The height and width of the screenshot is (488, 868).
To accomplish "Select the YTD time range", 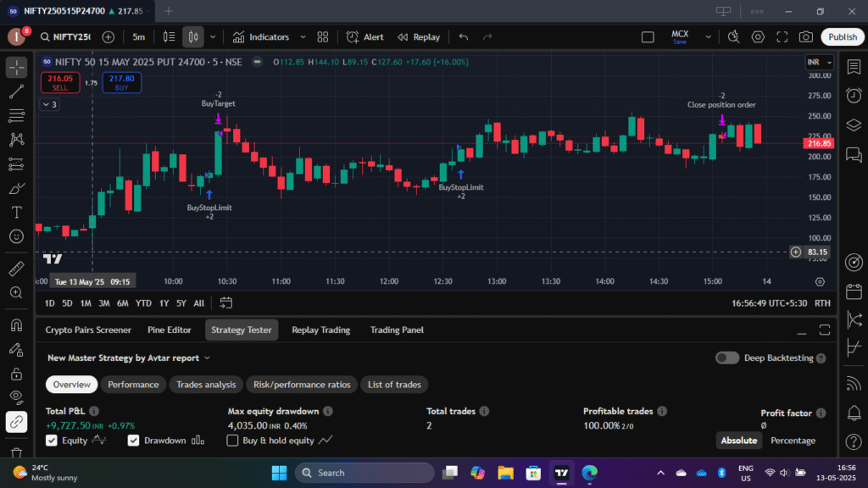I will click(143, 303).
